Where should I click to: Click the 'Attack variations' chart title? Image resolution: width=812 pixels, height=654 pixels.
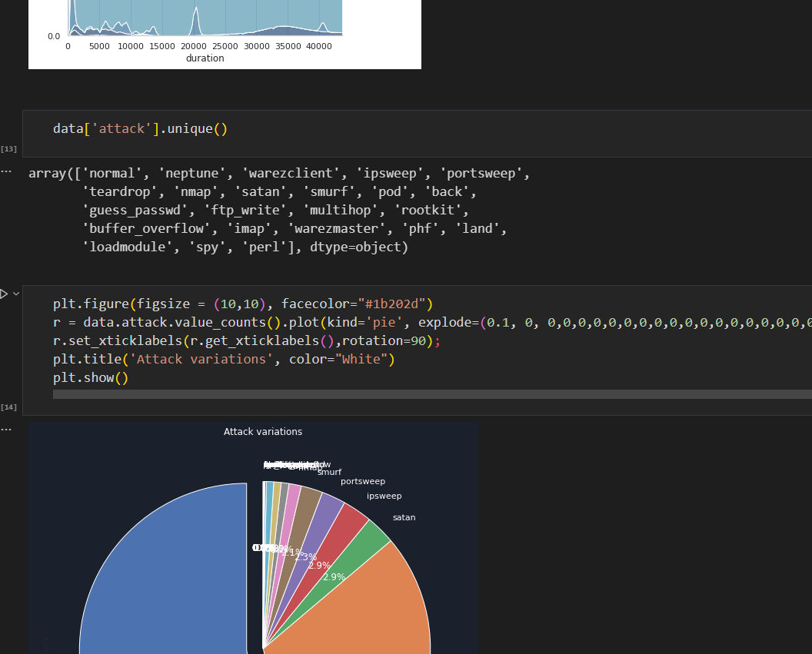tap(263, 431)
